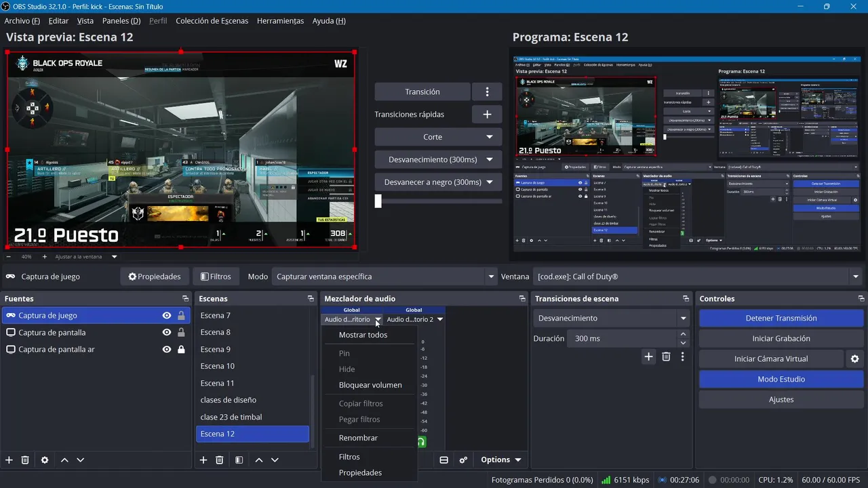The width and height of the screenshot is (868, 488).
Task: Open advanced audio properties gears icon
Action: point(463,460)
